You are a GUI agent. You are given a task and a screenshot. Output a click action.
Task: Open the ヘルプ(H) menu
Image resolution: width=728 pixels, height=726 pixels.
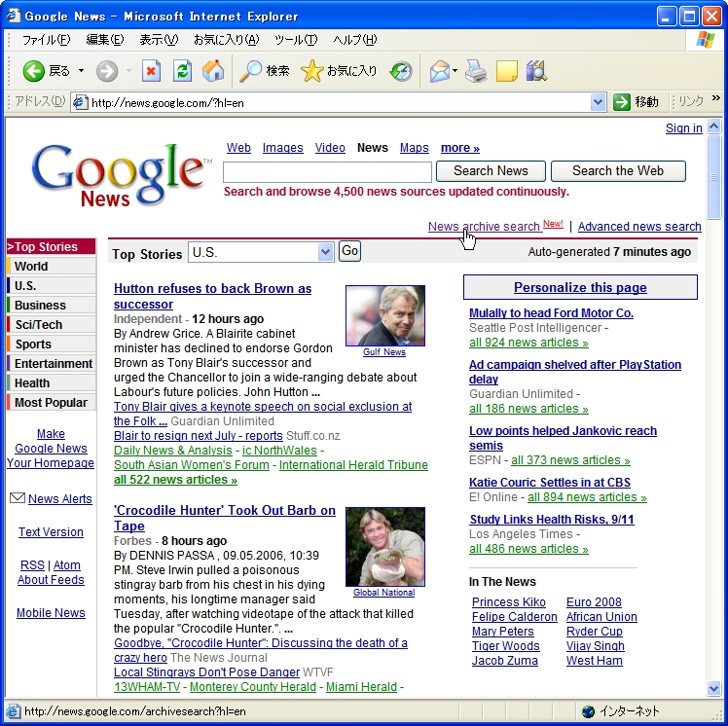(x=354, y=40)
